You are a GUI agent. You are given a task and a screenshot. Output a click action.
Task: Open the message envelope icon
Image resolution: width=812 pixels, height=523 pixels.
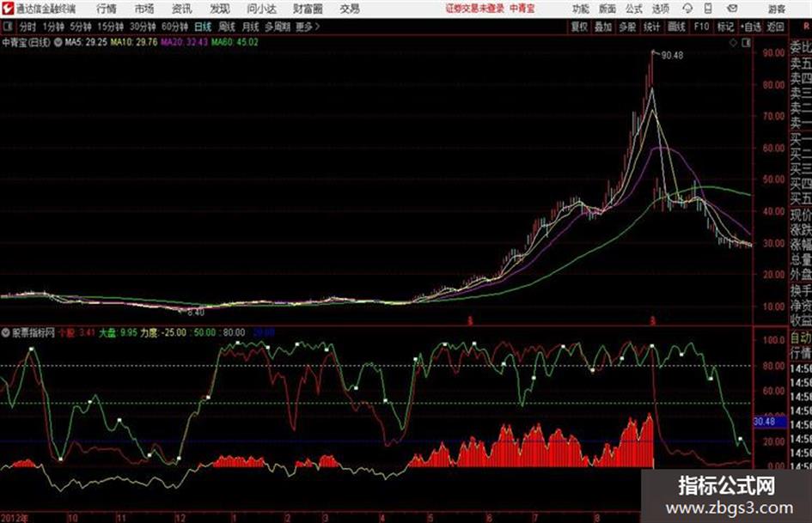[x=732, y=9]
